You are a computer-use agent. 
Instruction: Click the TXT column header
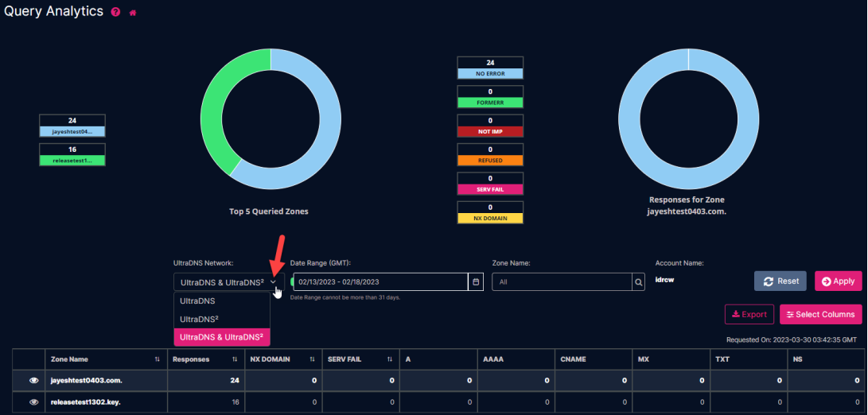click(x=748, y=359)
